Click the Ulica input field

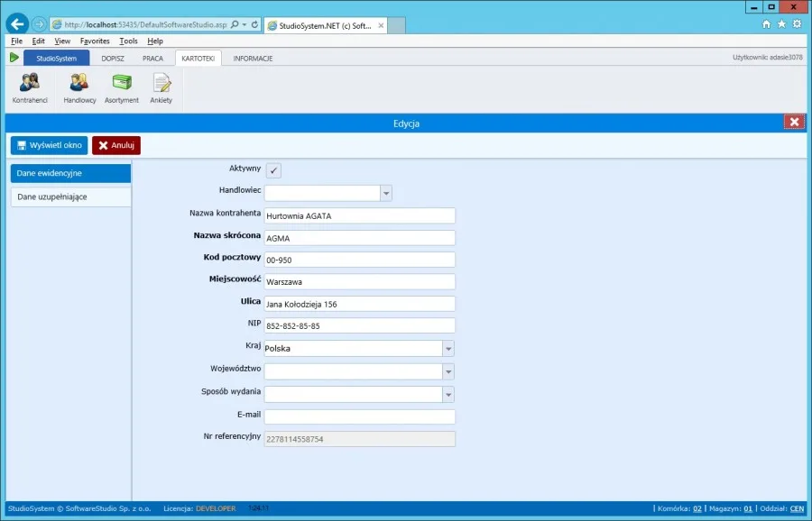point(360,304)
